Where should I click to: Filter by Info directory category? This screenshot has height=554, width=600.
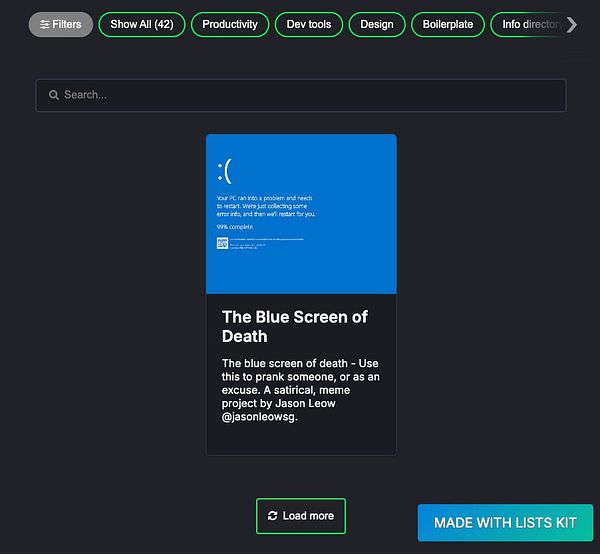point(530,24)
